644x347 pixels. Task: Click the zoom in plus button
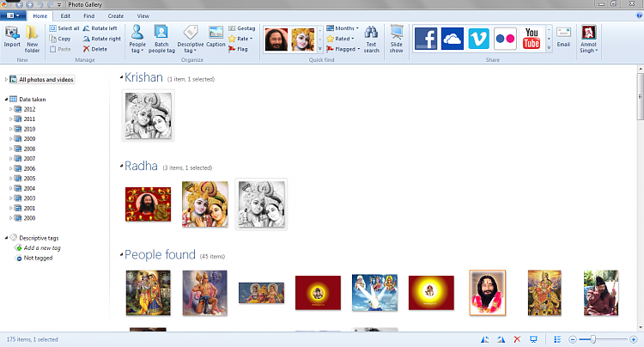(x=634, y=339)
